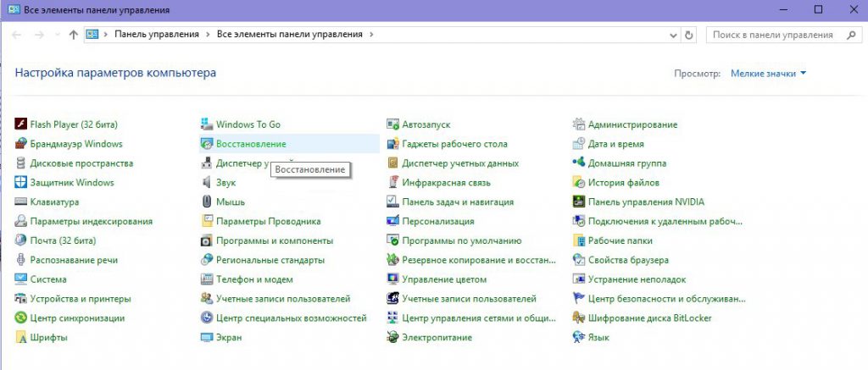This screenshot has width=868, height=370.
Task: Open the Устройства и принтеры link
Action: [81, 299]
